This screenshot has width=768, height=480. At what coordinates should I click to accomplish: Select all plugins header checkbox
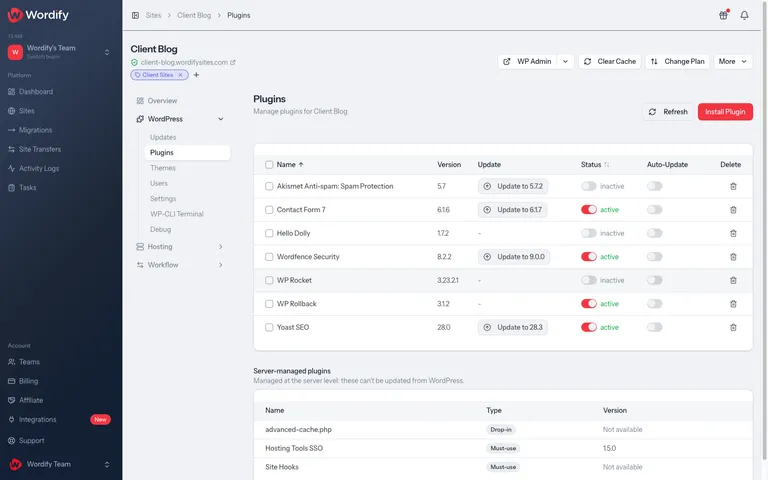[269, 165]
